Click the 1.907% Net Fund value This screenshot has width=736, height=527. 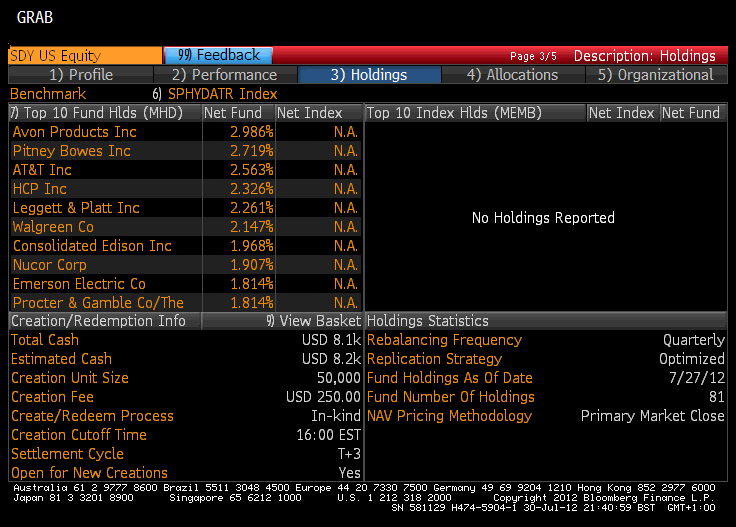[252, 265]
